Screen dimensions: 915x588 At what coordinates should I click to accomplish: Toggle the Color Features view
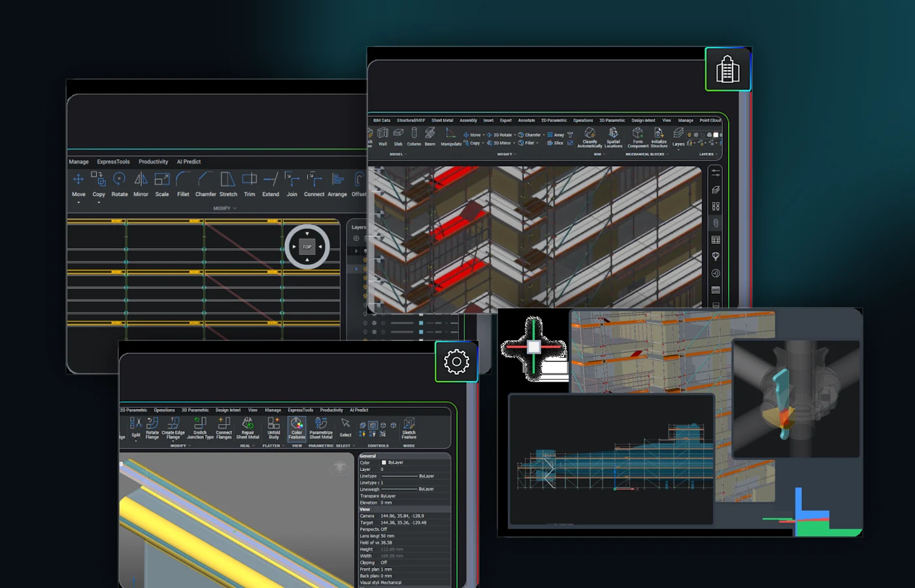297,429
